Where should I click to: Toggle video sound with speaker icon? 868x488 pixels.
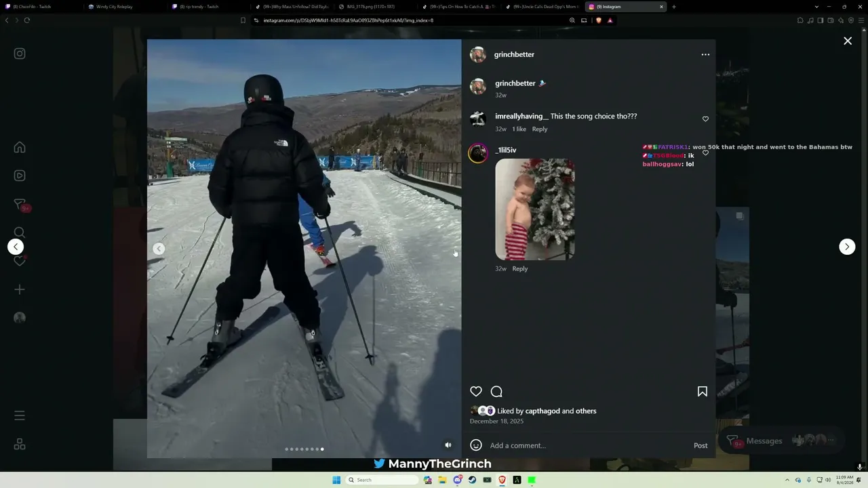(x=448, y=445)
